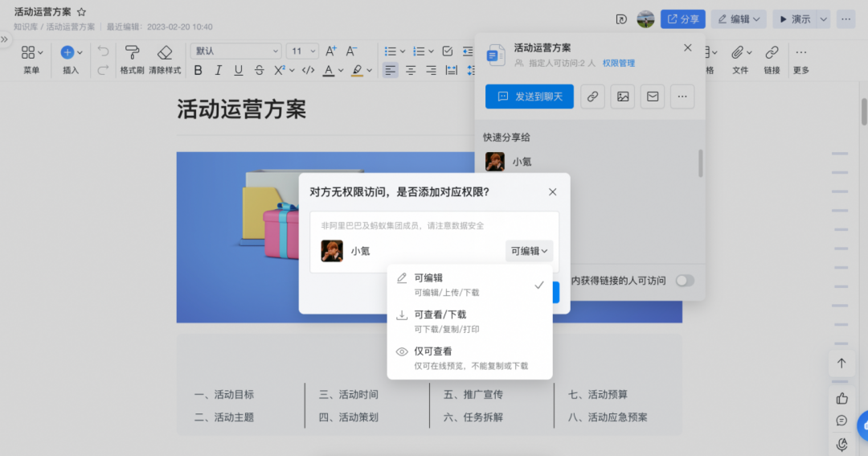
Task: Toggle left text alignment button
Action: [390, 71]
